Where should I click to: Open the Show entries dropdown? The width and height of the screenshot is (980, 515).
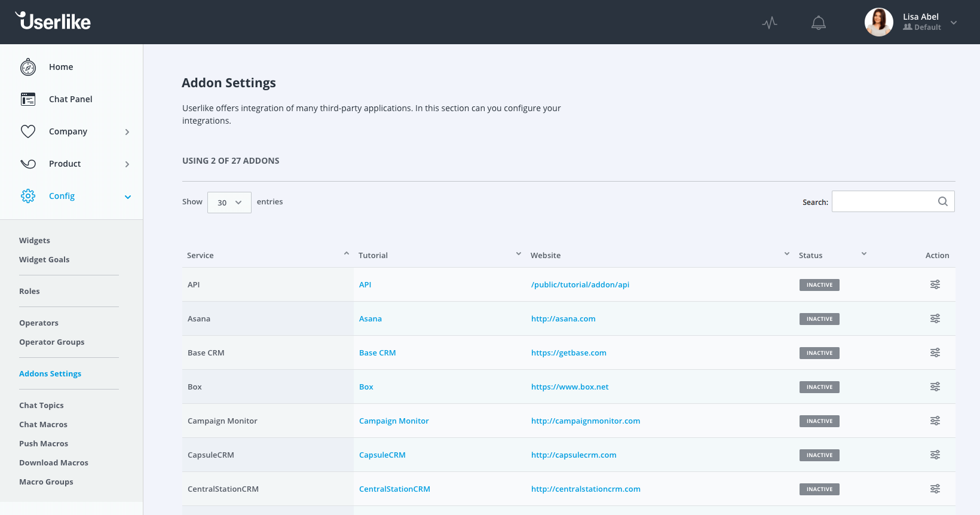tap(229, 203)
